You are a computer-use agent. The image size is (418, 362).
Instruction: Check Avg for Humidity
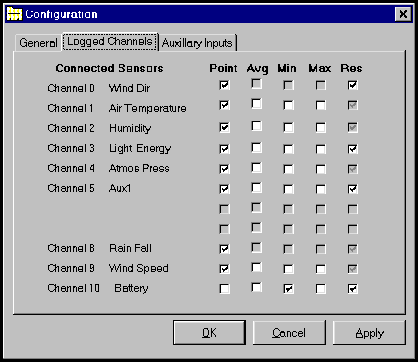click(x=257, y=126)
